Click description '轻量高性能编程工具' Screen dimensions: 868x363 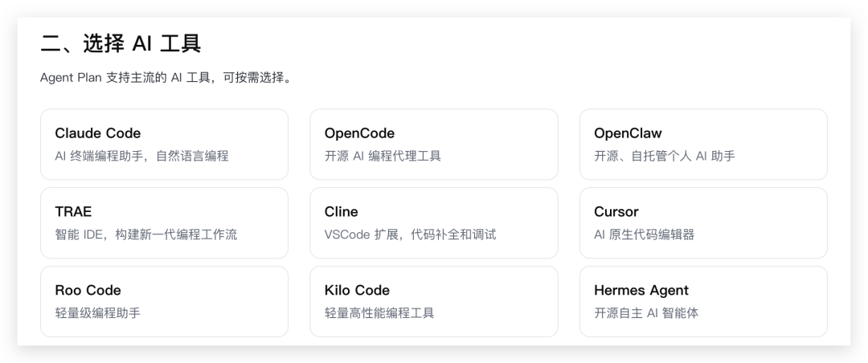pyautogui.click(x=379, y=313)
